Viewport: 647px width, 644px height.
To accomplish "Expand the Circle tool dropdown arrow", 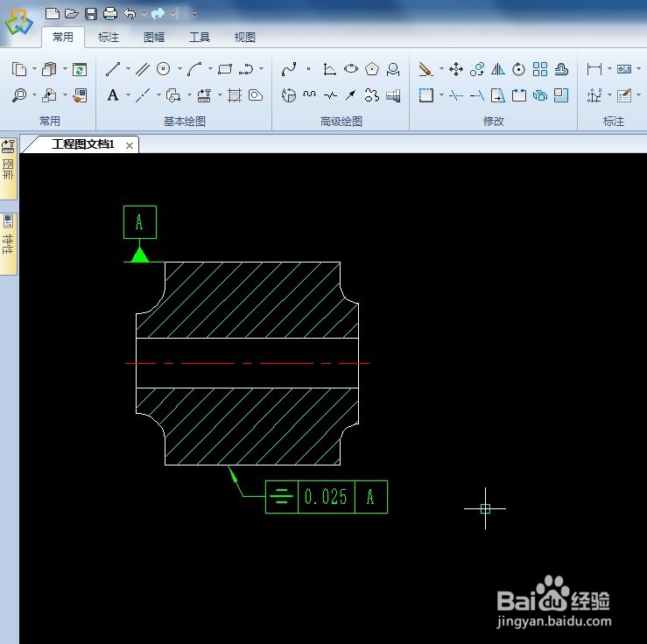I will 179,69.
